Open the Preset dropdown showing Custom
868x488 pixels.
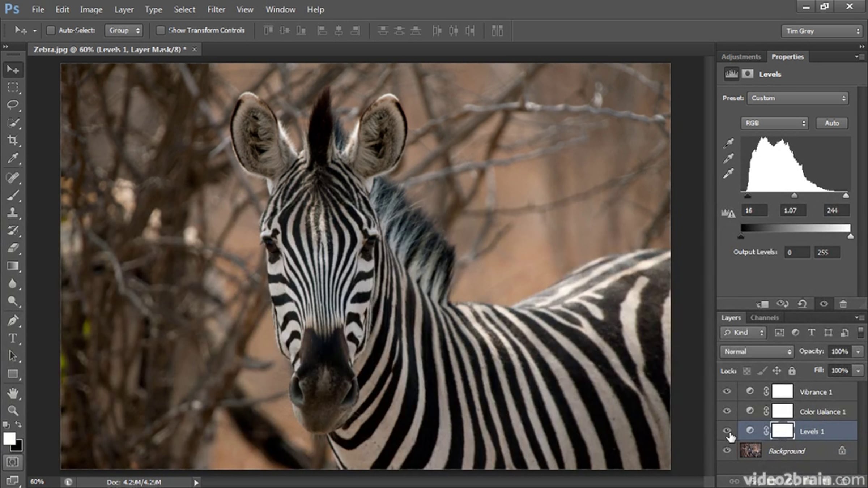pos(797,98)
